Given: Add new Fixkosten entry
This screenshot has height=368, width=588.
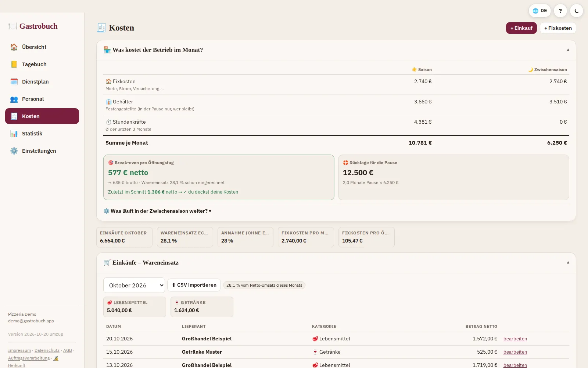Looking at the screenshot, I should click(558, 28).
